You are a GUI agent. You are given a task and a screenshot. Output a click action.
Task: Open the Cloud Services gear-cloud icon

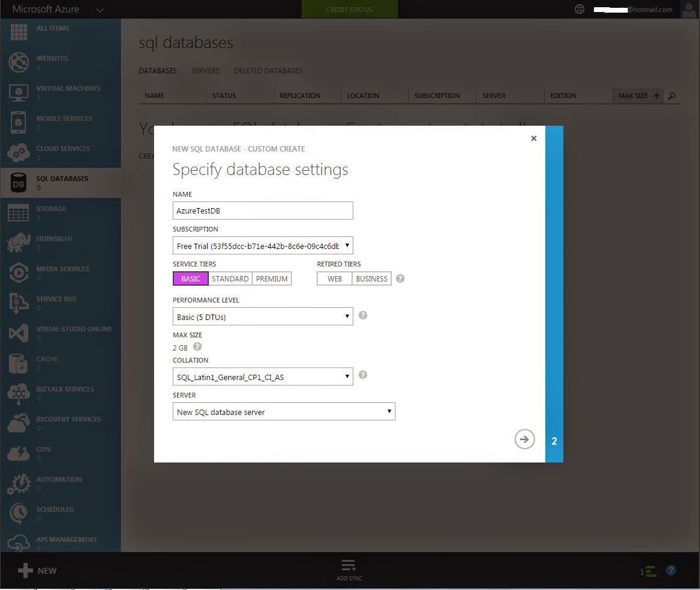18,153
